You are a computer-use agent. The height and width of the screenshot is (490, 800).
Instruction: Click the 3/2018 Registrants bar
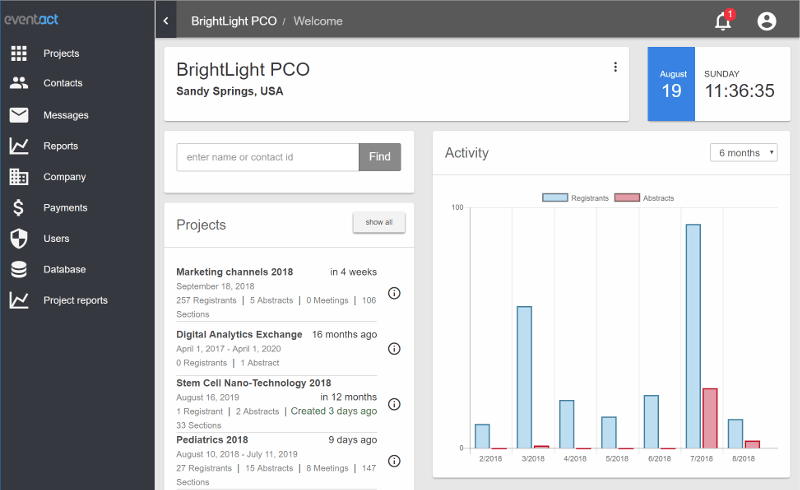click(524, 377)
